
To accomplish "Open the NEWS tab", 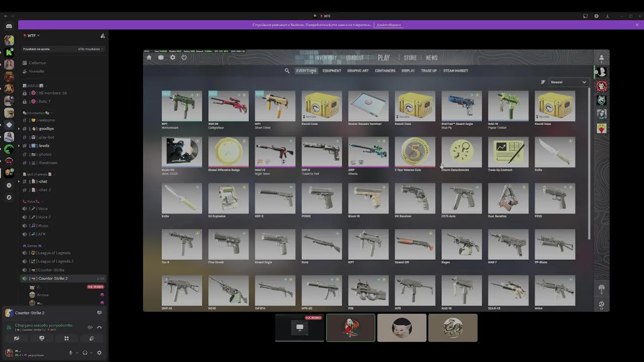I will pyautogui.click(x=432, y=58).
